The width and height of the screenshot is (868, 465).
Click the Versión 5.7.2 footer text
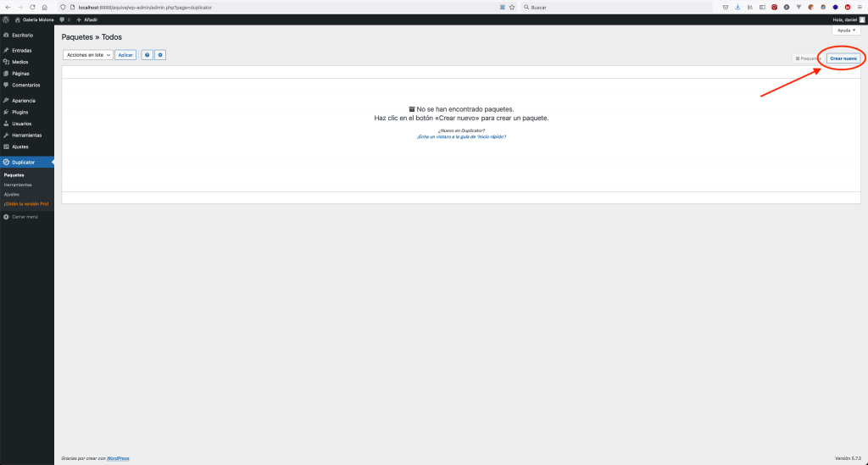(x=848, y=458)
